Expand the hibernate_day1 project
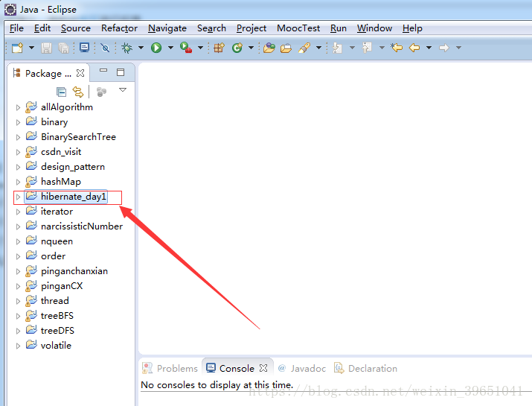This screenshot has height=406, width=532. pyautogui.click(x=18, y=197)
